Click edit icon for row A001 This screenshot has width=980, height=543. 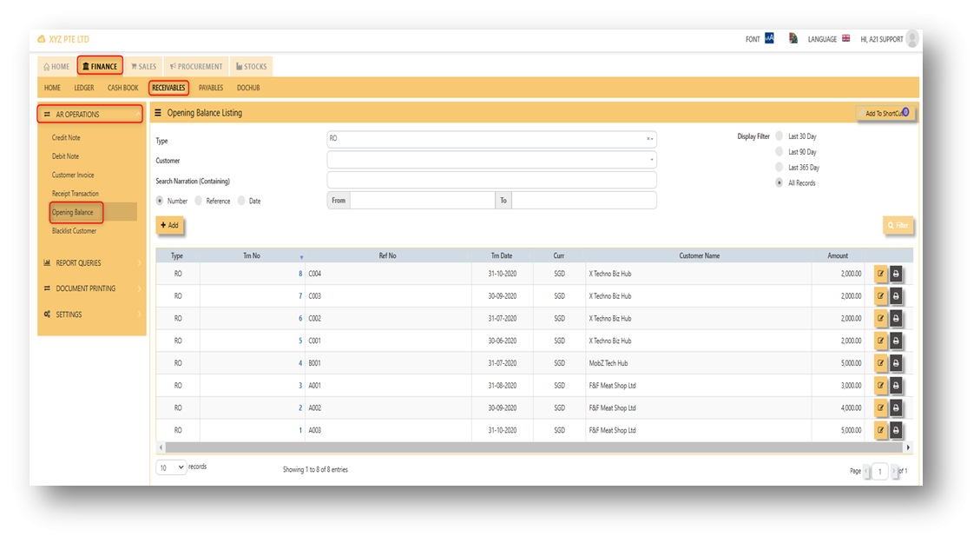[x=881, y=386]
